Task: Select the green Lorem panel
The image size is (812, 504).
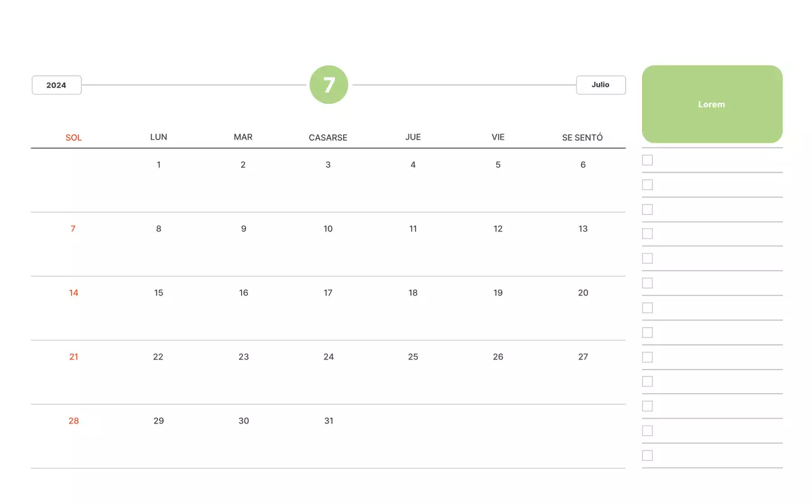Action: [x=712, y=104]
